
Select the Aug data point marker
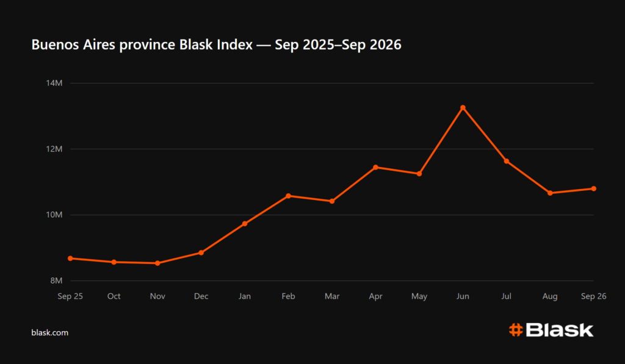tap(550, 193)
